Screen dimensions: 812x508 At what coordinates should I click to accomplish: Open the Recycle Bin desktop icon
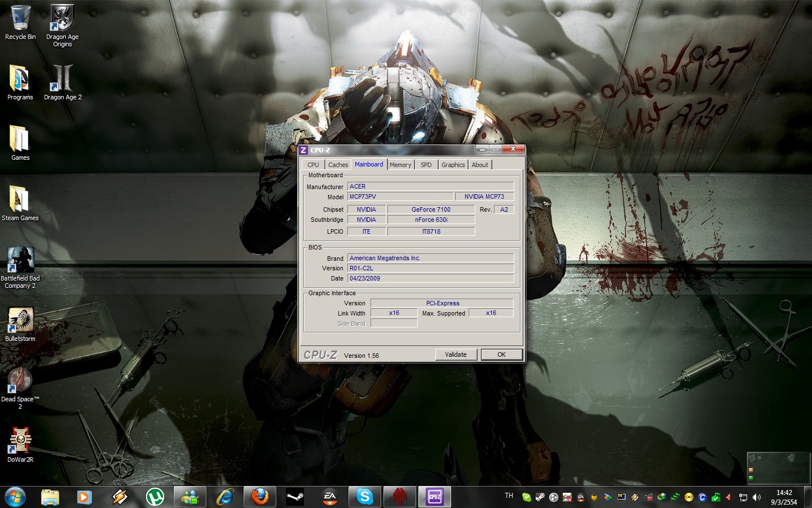[x=20, y=23]
